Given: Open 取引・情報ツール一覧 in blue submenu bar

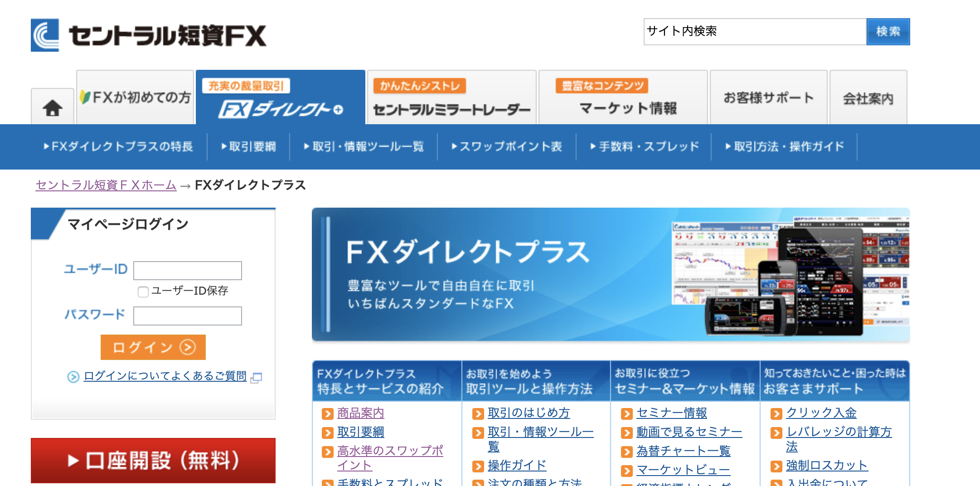Looking at the screenshot, I should click(364, 146).
